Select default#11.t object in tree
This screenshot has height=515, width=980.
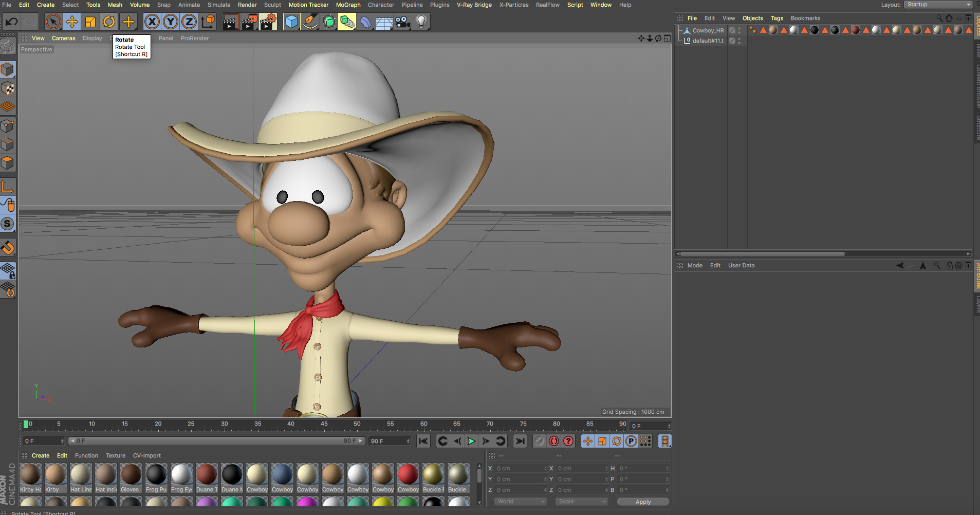click(x=708, y=41)
